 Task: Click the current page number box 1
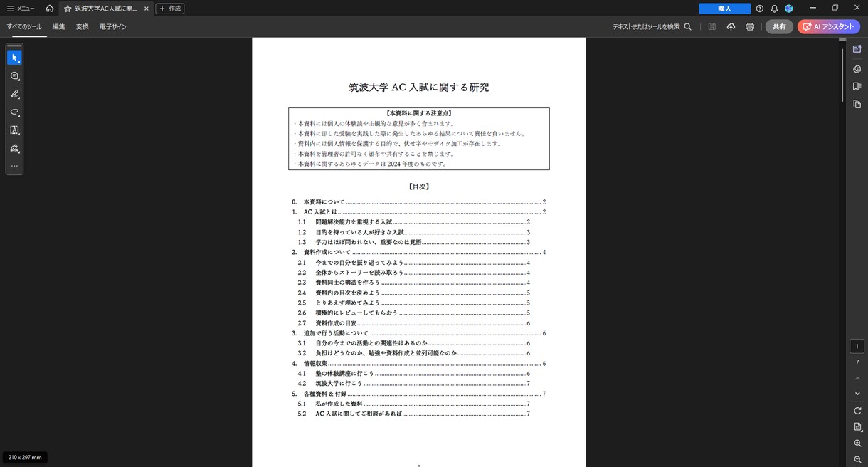coord(857,347)
